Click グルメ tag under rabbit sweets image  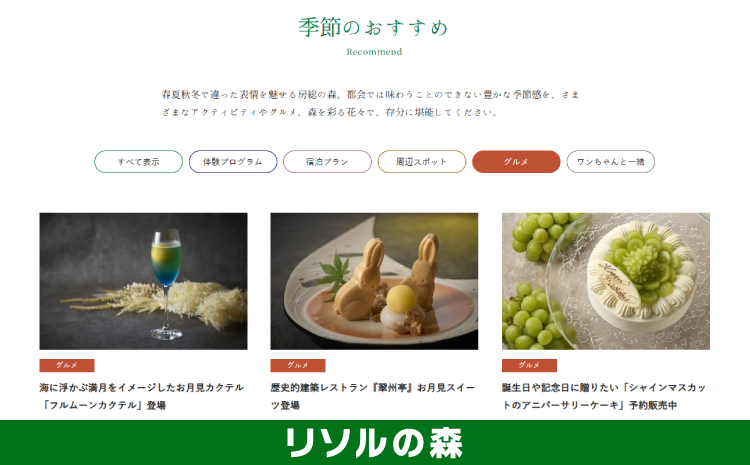pyautogui.click(x=298, y=365)
